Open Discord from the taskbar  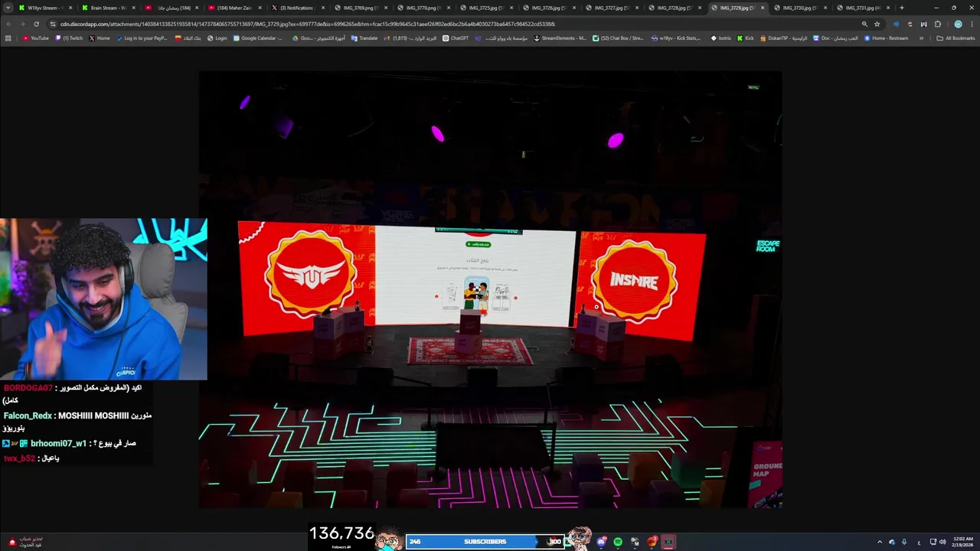tap(602, 542)
